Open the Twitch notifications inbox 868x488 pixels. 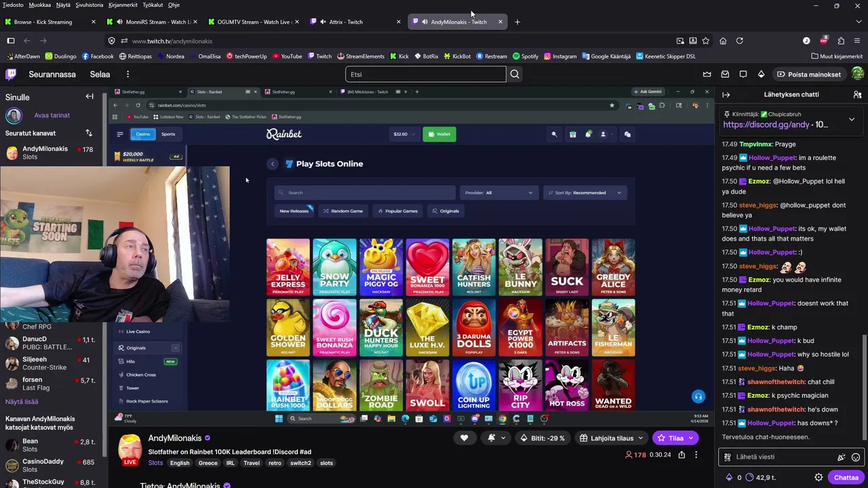tap(725, 74)
